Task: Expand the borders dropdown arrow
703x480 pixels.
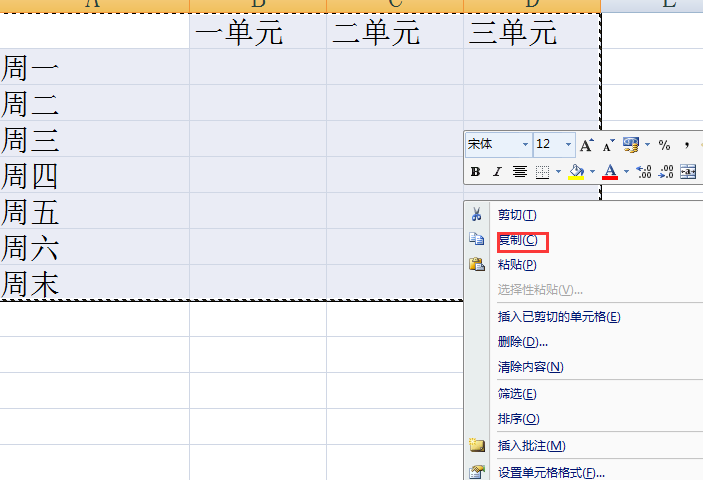Action: point(558,172)
